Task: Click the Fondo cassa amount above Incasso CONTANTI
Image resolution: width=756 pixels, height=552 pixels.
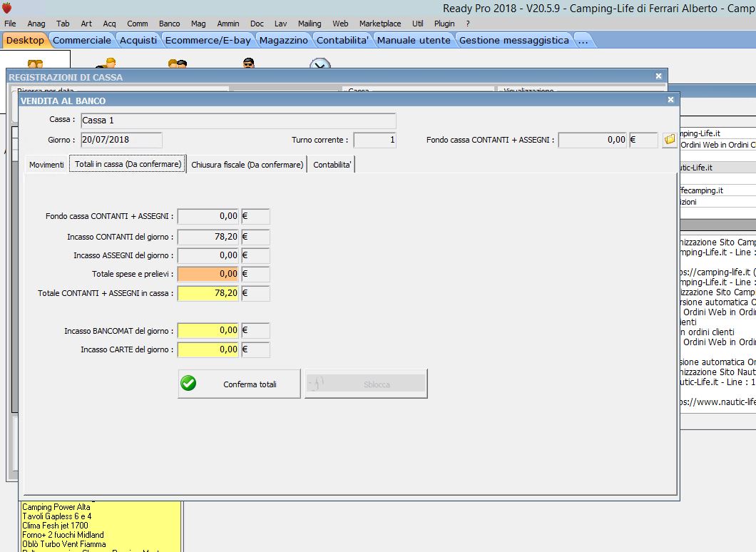Action: point(208,217)
